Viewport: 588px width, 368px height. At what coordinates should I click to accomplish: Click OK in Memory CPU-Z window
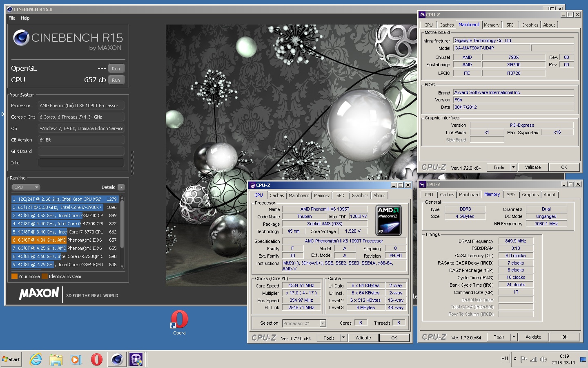[x=564, y=337]
